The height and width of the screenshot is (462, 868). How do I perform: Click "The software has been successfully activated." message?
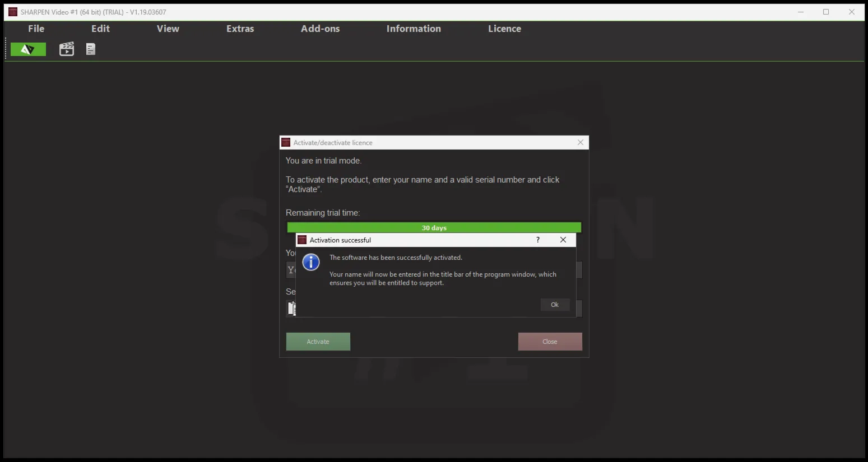coord(396,258)
